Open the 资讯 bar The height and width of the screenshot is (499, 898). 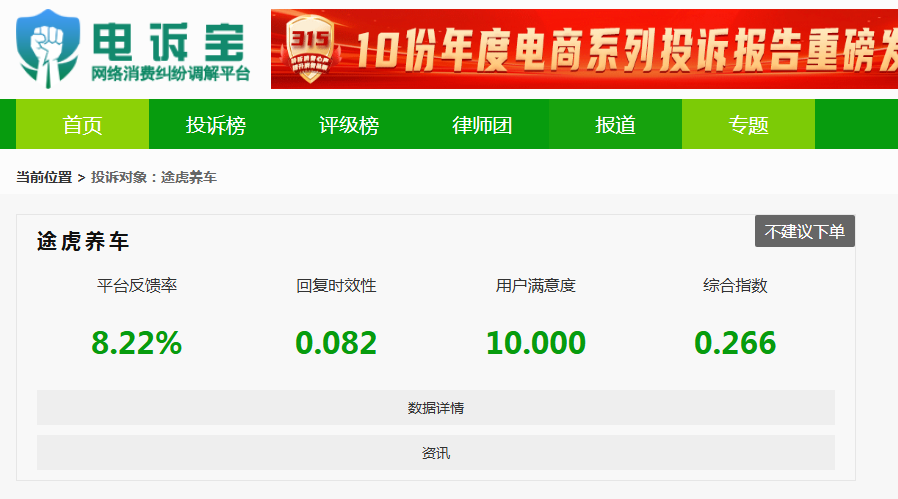(436, 453)
